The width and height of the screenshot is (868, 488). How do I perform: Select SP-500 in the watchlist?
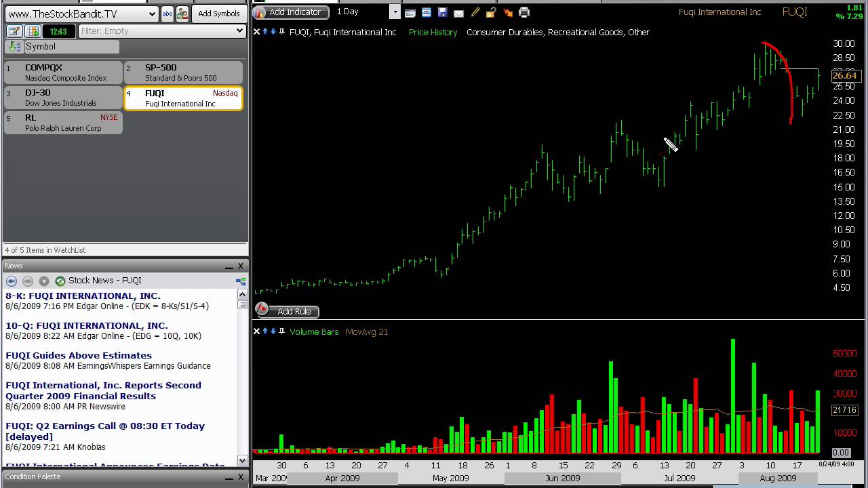coord(183,73)
